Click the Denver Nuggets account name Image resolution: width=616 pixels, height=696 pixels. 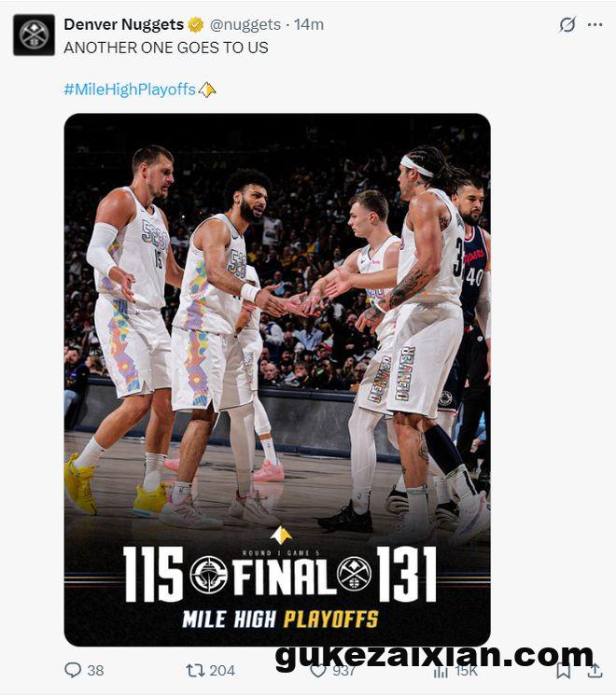click(123, 24)
